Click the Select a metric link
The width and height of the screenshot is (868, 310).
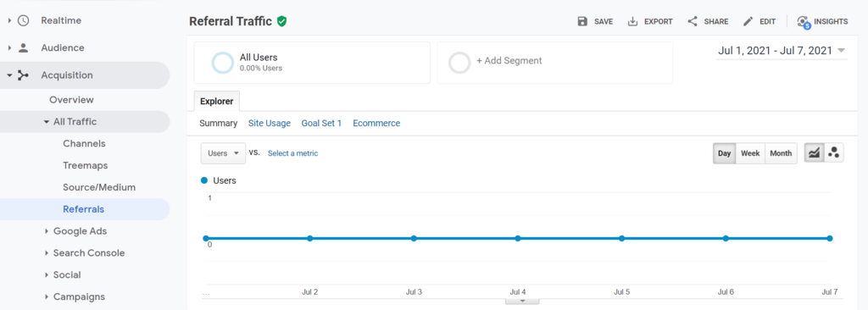(x=292, y=153)
